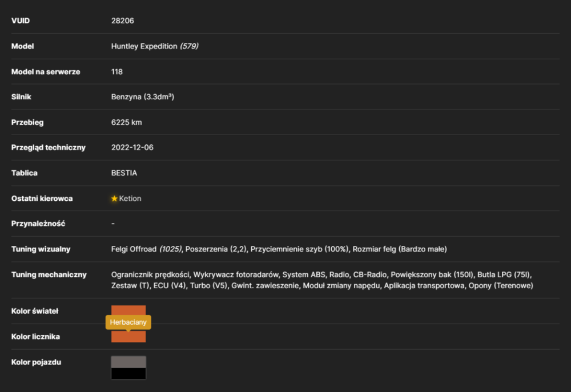The height and width of the screenshot is (392, 571).
Task: Click the model ID (579) text
Action: [x=190, y=46]
